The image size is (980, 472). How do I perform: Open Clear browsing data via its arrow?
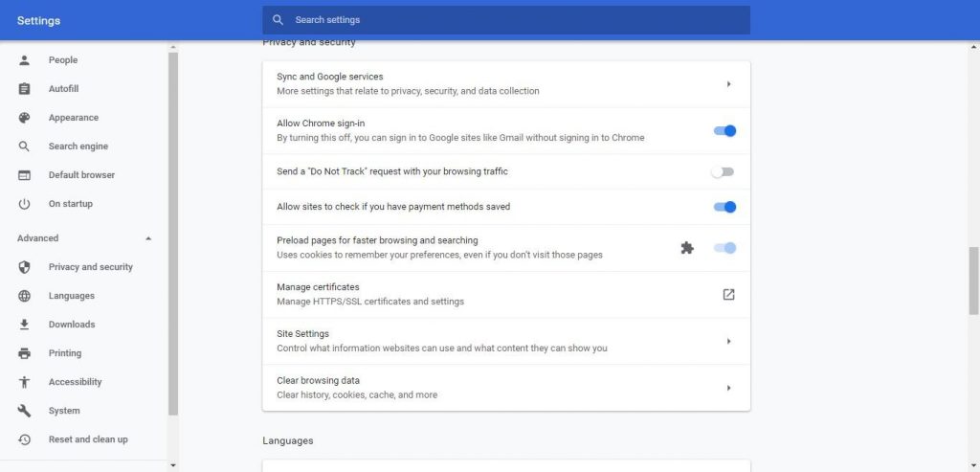pos(728,388)
